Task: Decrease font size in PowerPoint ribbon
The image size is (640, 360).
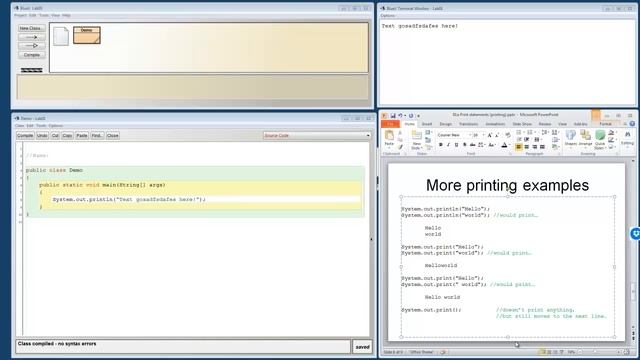Action: [x=497, y=135]
